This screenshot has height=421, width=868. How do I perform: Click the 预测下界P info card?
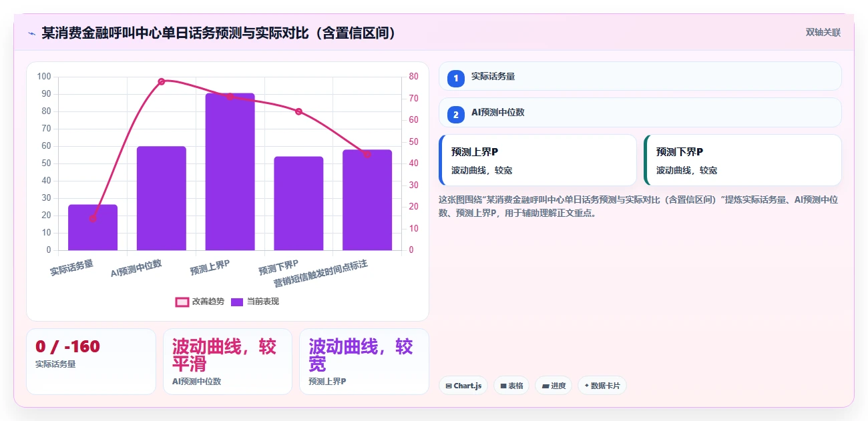click(742, 160)
